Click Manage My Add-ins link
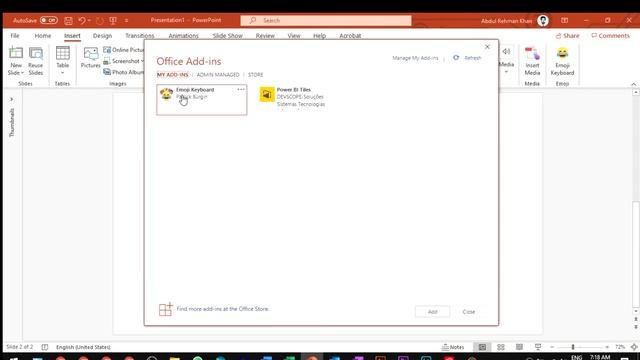 [415, 58]
